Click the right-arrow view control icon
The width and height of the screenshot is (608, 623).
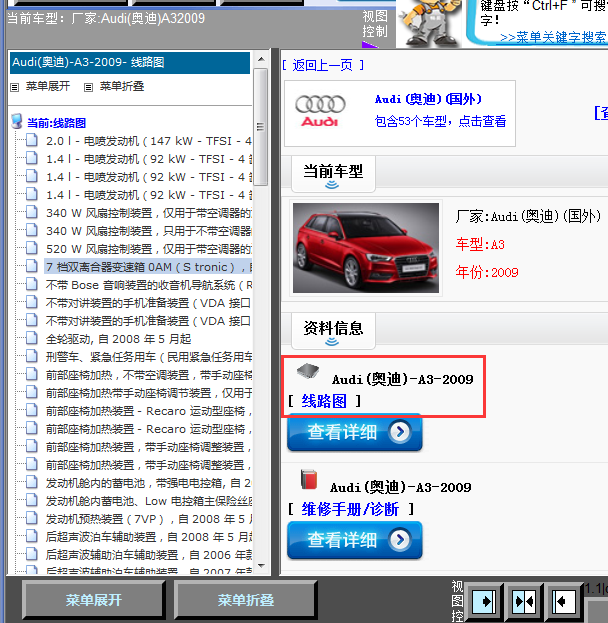(x=484, y=601)
